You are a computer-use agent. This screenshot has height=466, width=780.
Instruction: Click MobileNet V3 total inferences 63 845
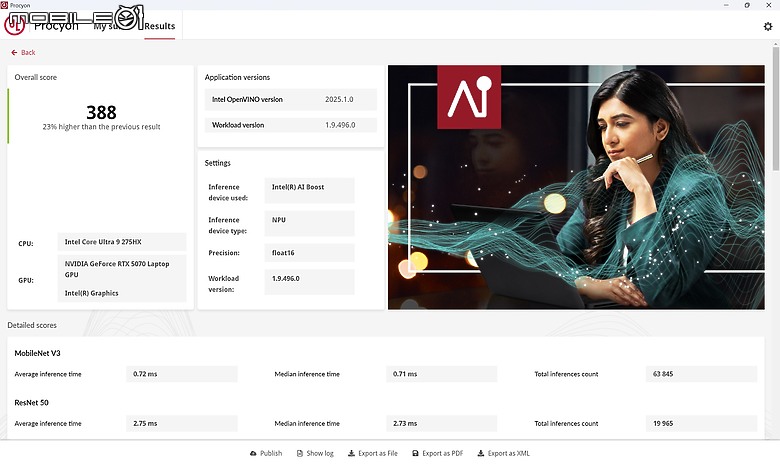point(701,374)
